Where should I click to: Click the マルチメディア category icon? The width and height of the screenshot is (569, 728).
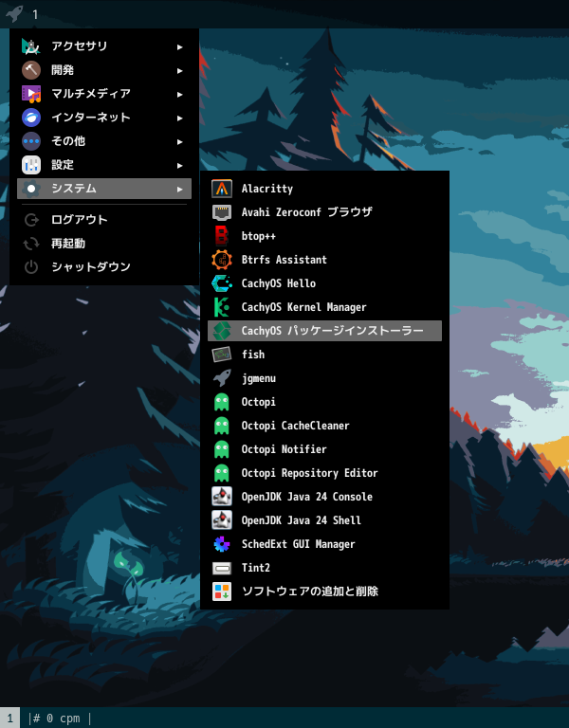point(31,94)
